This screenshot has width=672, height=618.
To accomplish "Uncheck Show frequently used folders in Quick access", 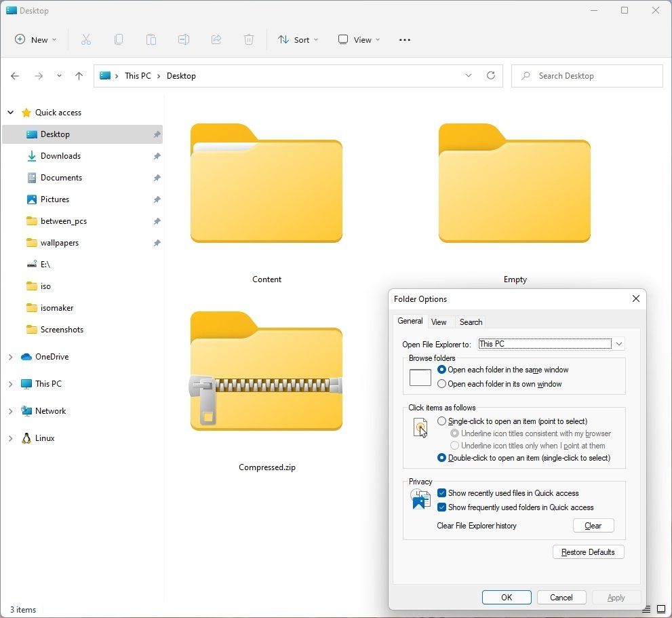I will pyautogui.click(x=442, y=507).
